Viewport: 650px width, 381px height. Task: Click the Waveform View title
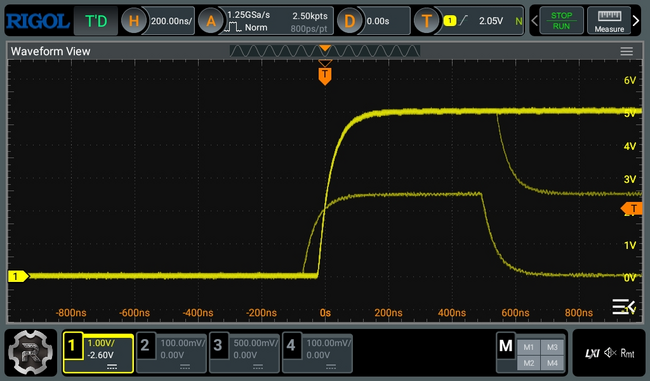click(x=50, y=51)
